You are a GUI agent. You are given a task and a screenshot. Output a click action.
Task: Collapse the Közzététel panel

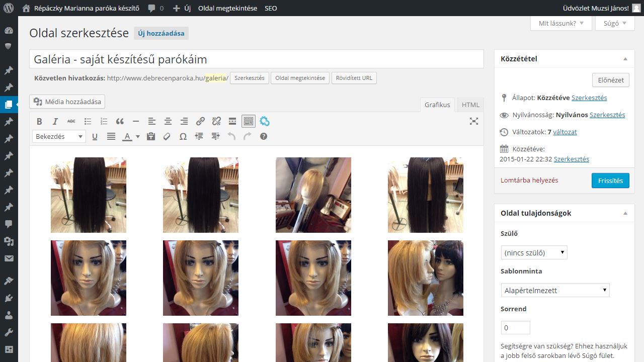point(625,59)
